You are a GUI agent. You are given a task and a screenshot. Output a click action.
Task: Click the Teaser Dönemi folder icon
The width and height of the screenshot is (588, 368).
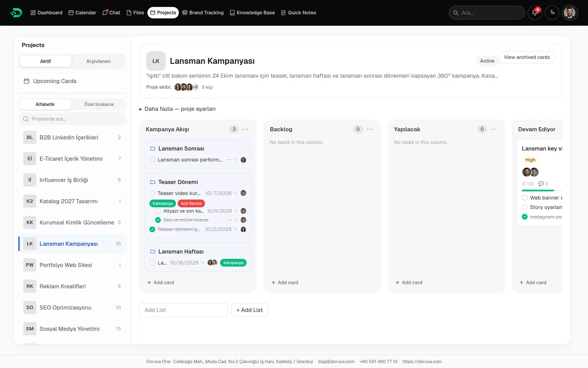(x=153, y=182)
